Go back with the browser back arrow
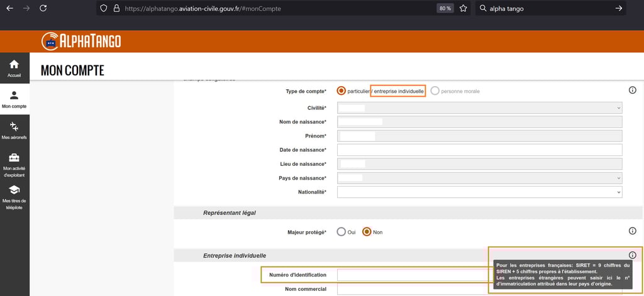Image resolution: width=644 pixels, height=296 pixels. pyautogui.click(x=10, y=8)
